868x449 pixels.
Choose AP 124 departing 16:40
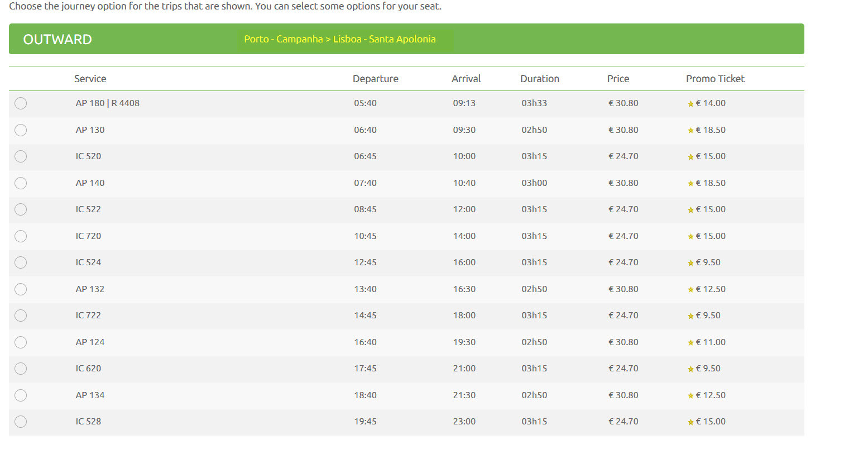coord(21,342)
